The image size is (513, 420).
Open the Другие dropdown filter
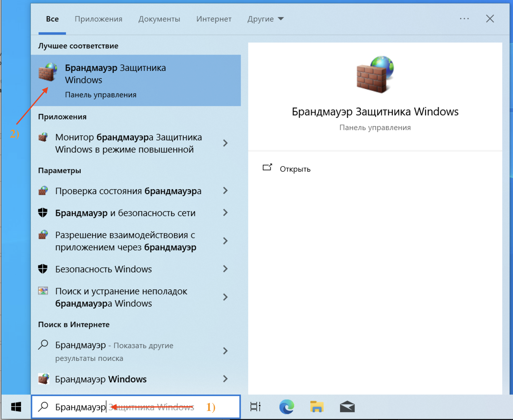tap(266, 19)
